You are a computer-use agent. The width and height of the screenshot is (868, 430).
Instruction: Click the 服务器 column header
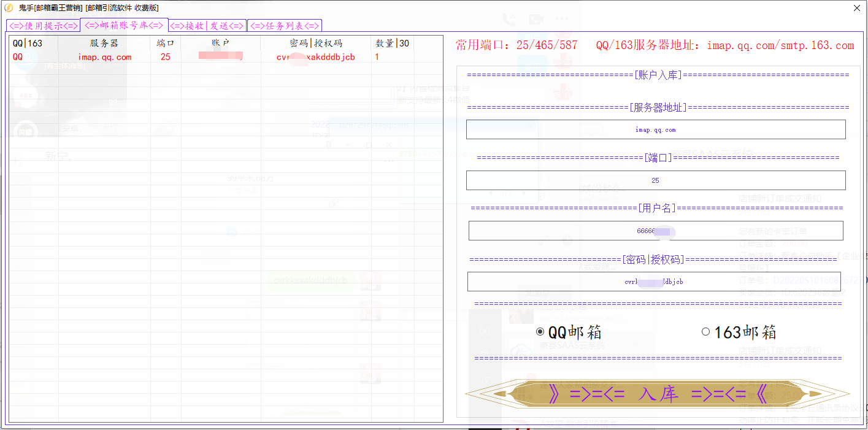tap(104, 44)
